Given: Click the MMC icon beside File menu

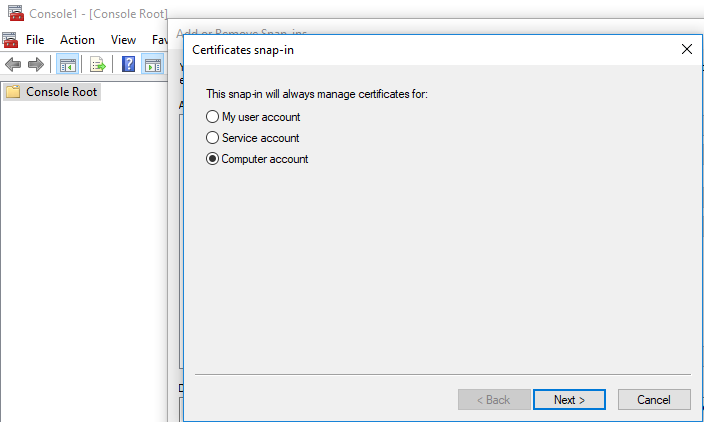Looking at the screenshot, I should click(x=10, y=40).
